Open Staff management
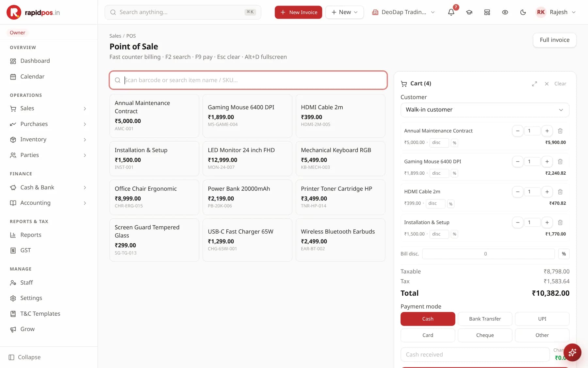This screenshot has height=368, width=588. (x=49, y=283)
